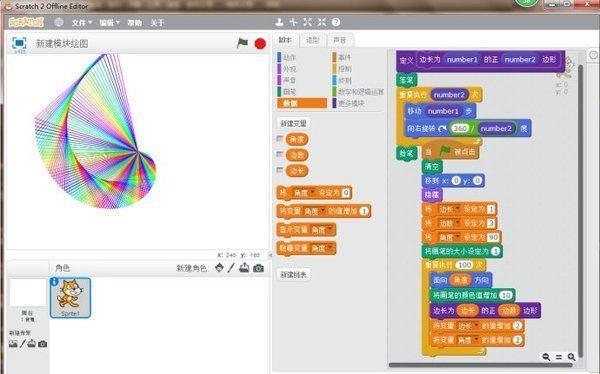The image size is (600, 374).
Task: Click the pen color change value 10
Action: point(506,295)
